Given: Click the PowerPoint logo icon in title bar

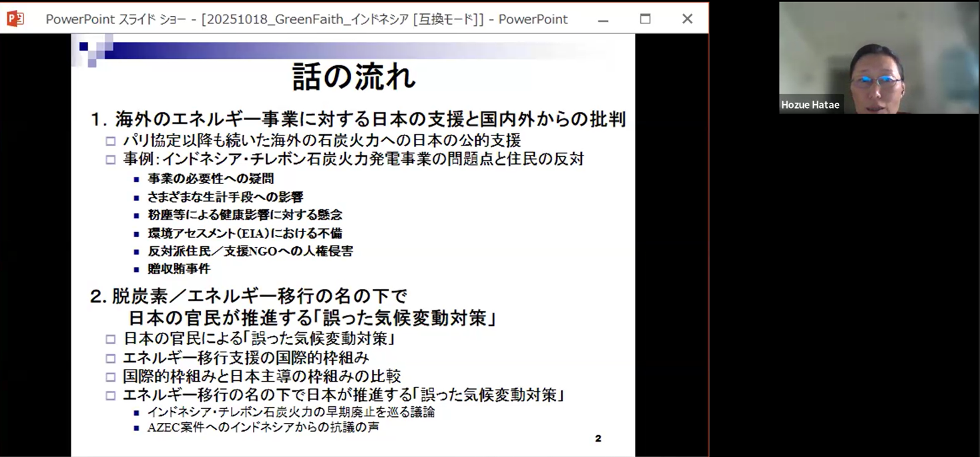Looking at the screenshot, I should 15,19.
